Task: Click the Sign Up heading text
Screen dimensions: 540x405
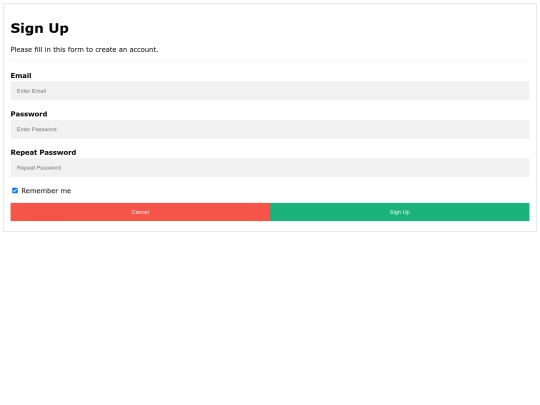Action: 40,28
